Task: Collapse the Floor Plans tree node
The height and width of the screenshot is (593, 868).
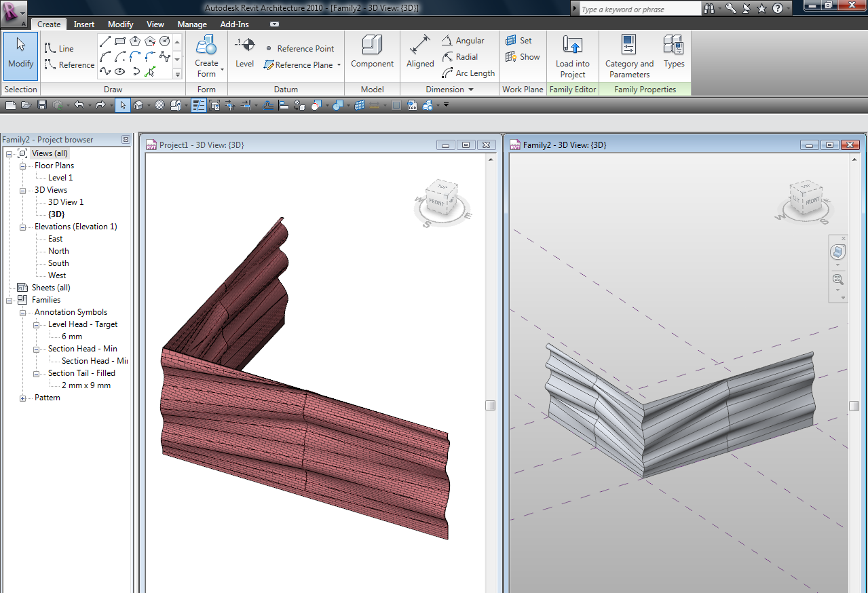Action: click(x=22, y=166)
